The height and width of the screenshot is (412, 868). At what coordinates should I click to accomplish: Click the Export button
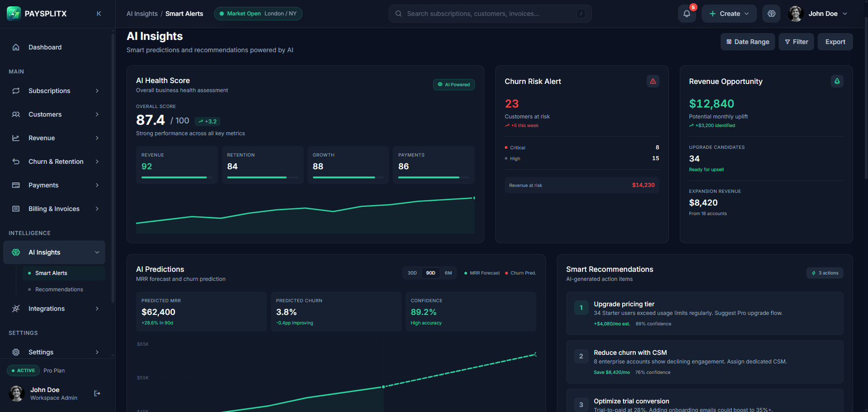pyautogui.click(x=835, y=42)
